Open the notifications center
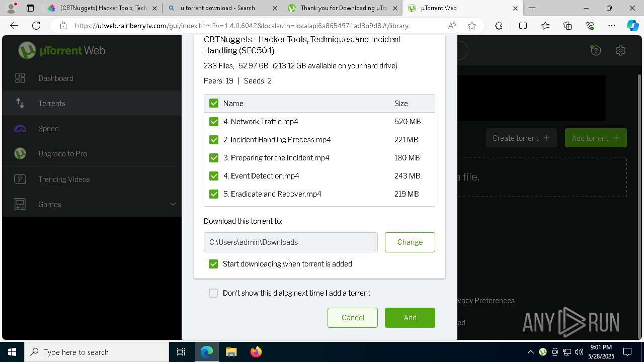This screenshot has height=362, width=644. [x=627, y=352]
